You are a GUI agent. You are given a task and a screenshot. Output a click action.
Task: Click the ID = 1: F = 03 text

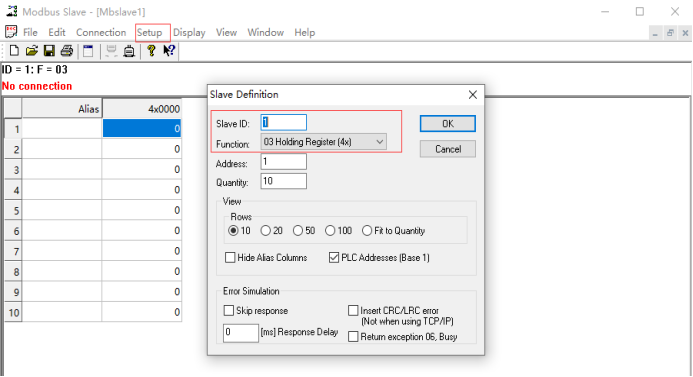[x=34, y=69]
